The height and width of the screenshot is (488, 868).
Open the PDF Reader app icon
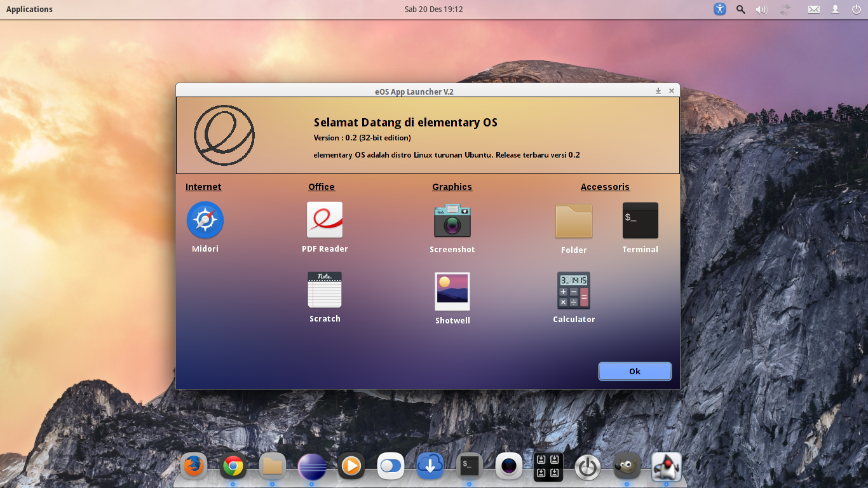(325, 220)
